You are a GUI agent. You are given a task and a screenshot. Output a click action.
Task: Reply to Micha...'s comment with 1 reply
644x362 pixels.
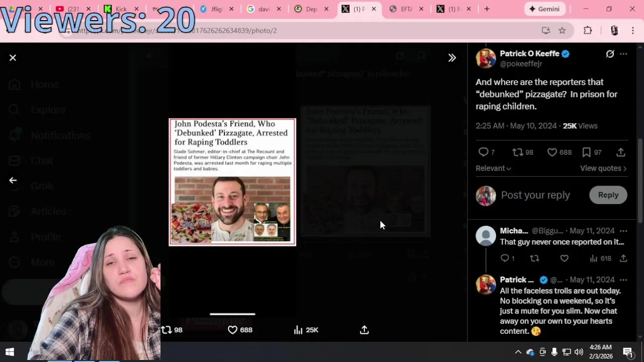507,258
